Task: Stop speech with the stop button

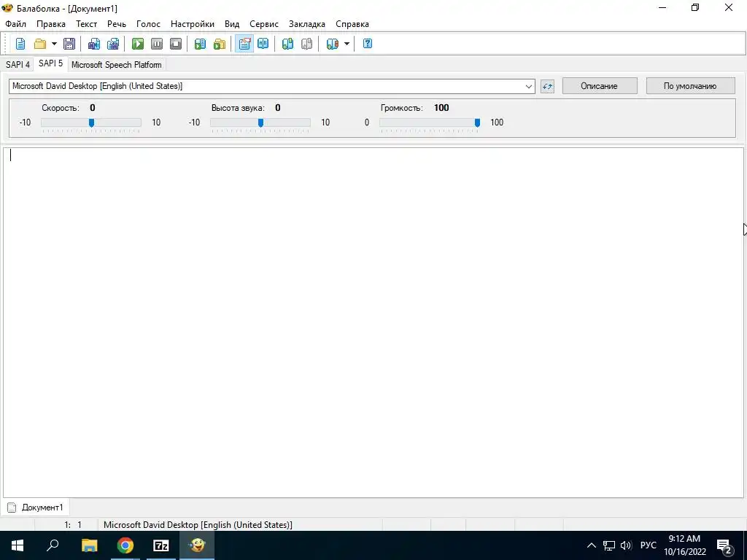Action: 176,44
